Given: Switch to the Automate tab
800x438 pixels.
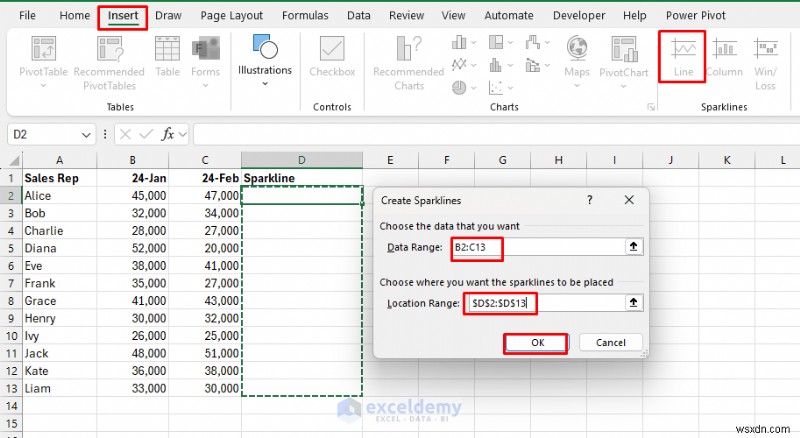Looking at the screenshot, I should [x=509, y=15].
